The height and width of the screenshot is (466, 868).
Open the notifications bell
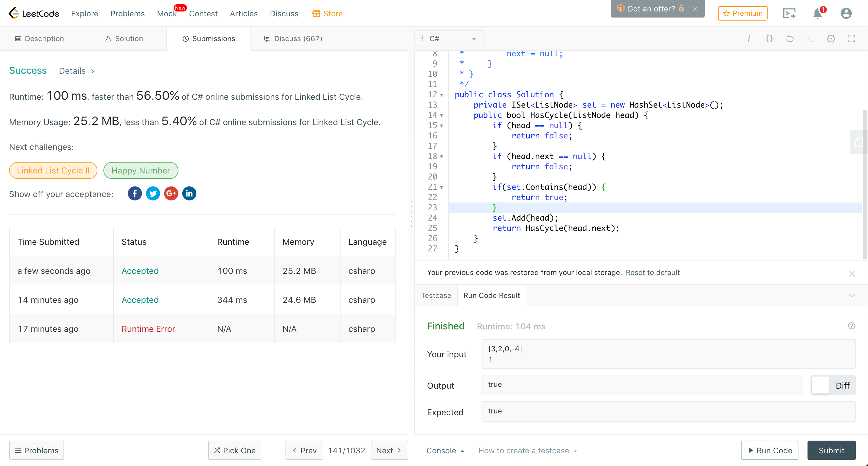click(818, 14)
